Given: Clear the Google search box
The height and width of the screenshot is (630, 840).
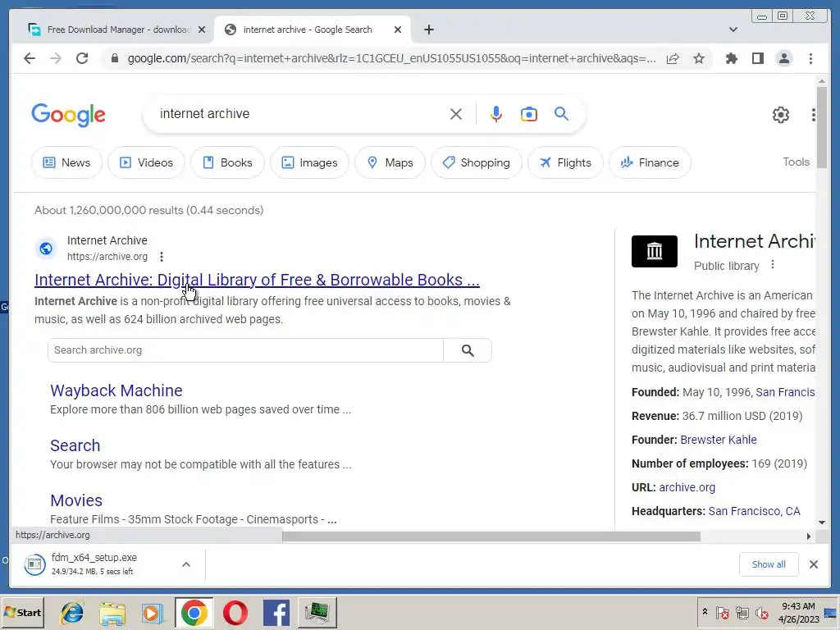Looking at the screenshot, I should (456, 114).
